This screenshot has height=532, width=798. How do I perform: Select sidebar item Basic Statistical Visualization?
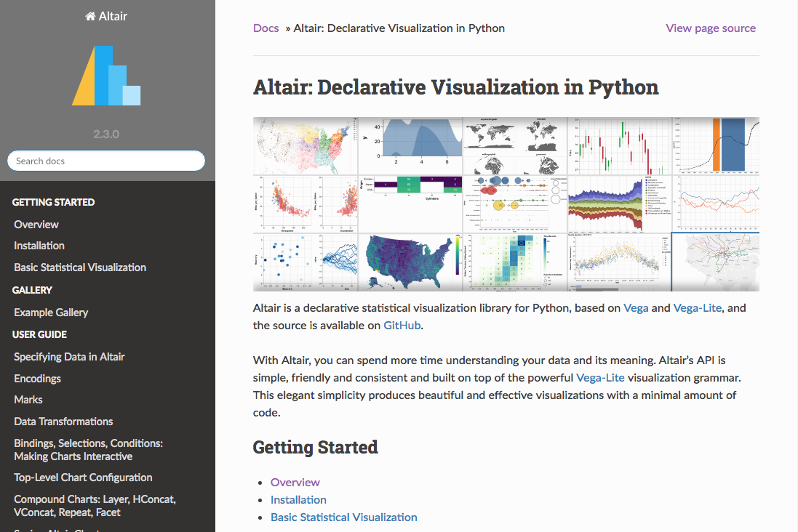click(80, 267)
